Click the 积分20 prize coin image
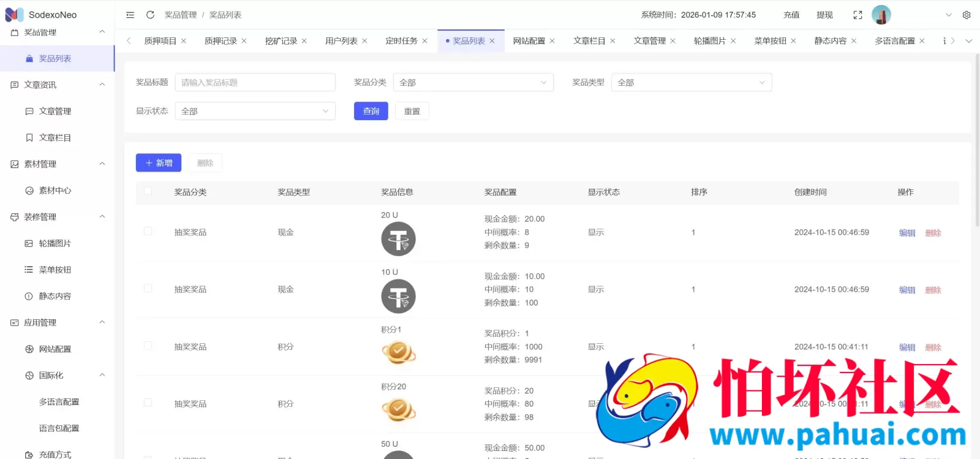980x459 pixels. pos(398,409)
